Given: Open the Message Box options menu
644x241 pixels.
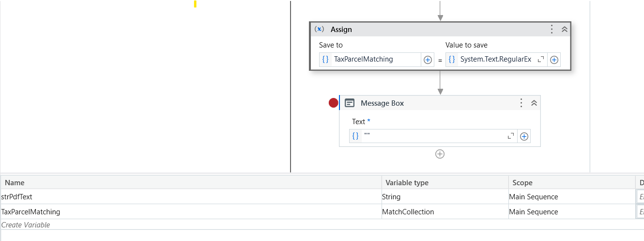Looking at the screenshot, I should pos(521,103).
